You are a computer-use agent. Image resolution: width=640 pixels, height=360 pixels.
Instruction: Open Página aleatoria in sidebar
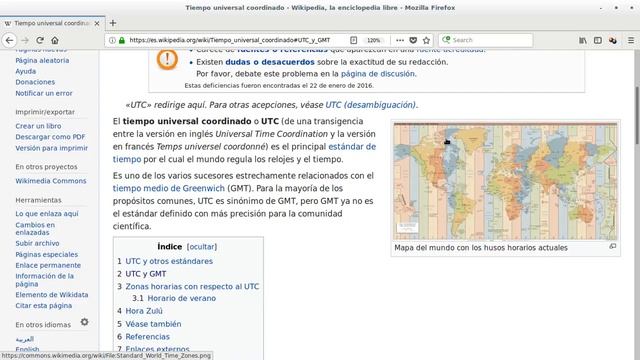pyautogui.click(x=42, y=60)
